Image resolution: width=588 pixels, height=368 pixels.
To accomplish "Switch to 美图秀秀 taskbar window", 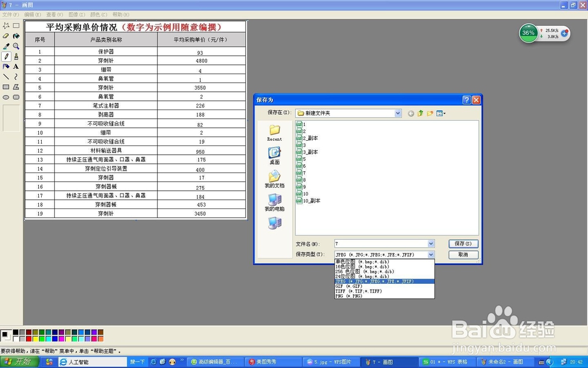I will [x=273, y=362].
